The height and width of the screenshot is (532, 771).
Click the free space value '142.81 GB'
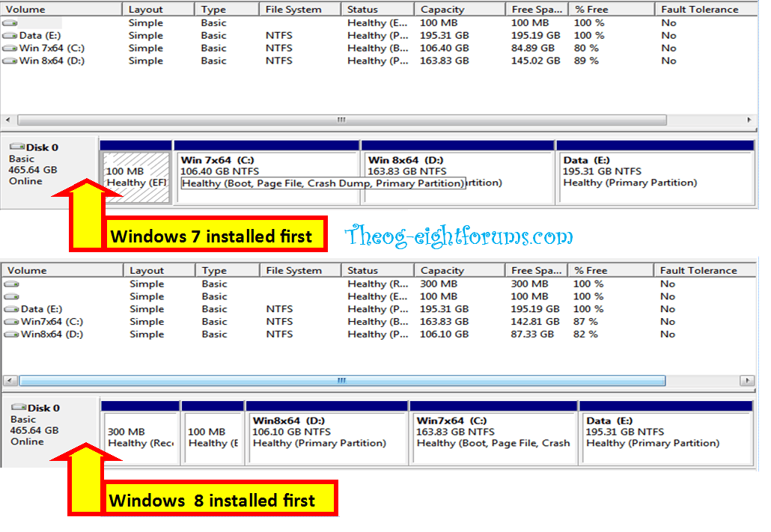coord(535,322)
